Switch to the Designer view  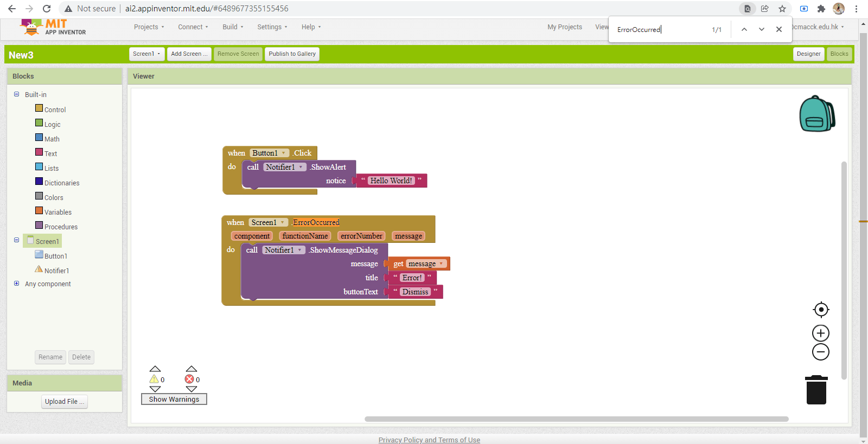808,54
